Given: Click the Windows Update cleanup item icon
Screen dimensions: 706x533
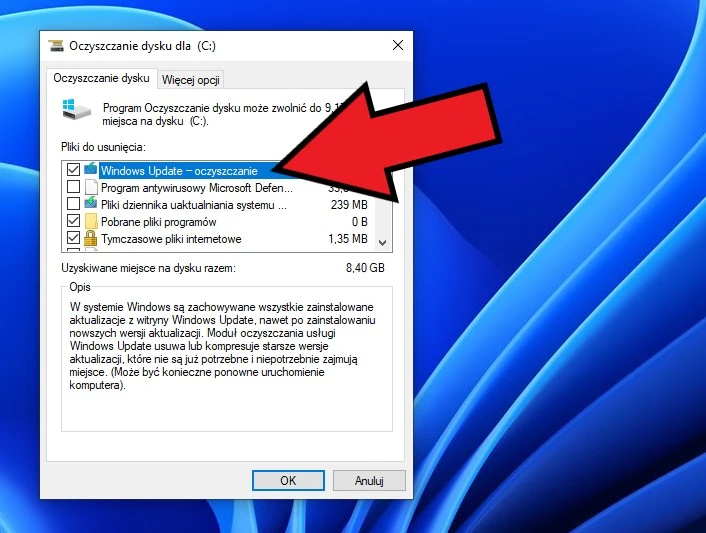Looking at the screenshot, I should (91, 170).
